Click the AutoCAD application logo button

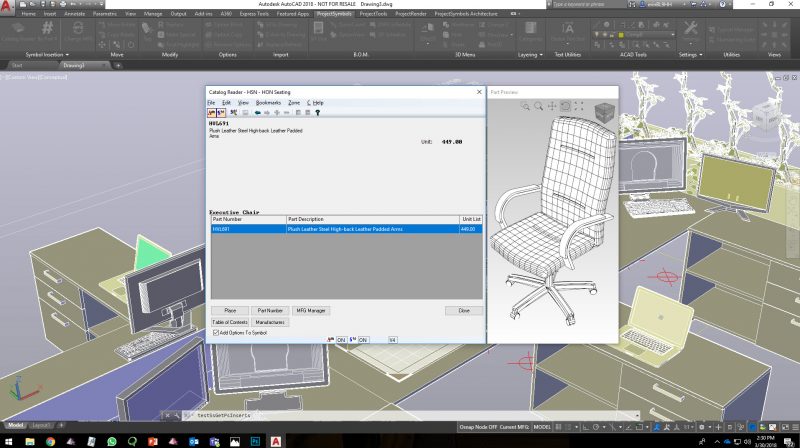8,9
